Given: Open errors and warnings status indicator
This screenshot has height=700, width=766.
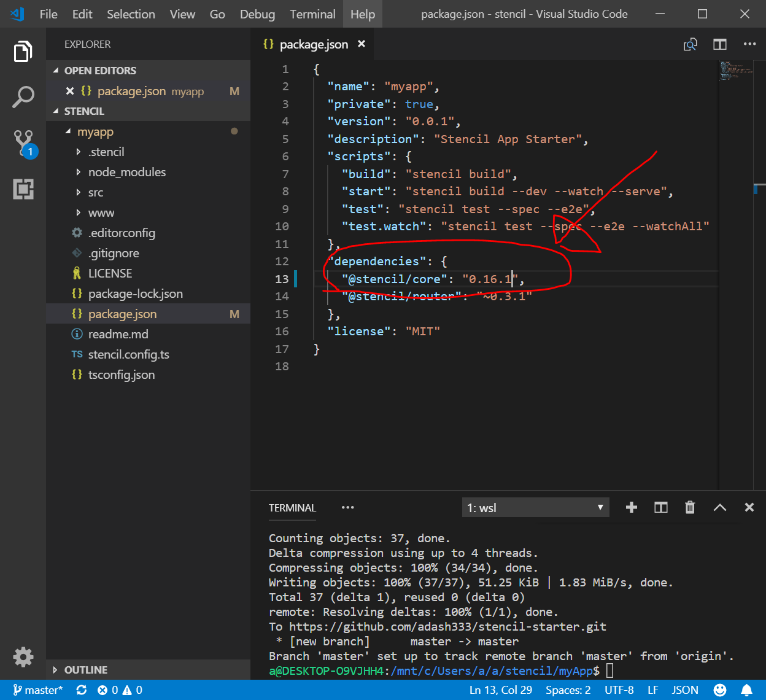Looking at the screenshot, I should click(120, 690).
